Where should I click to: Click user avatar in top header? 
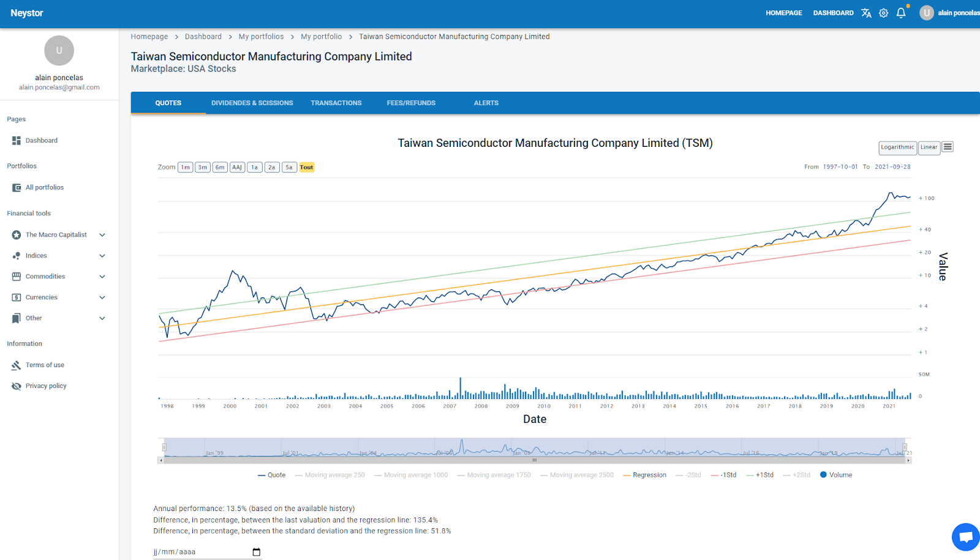[x=927, y=13]
